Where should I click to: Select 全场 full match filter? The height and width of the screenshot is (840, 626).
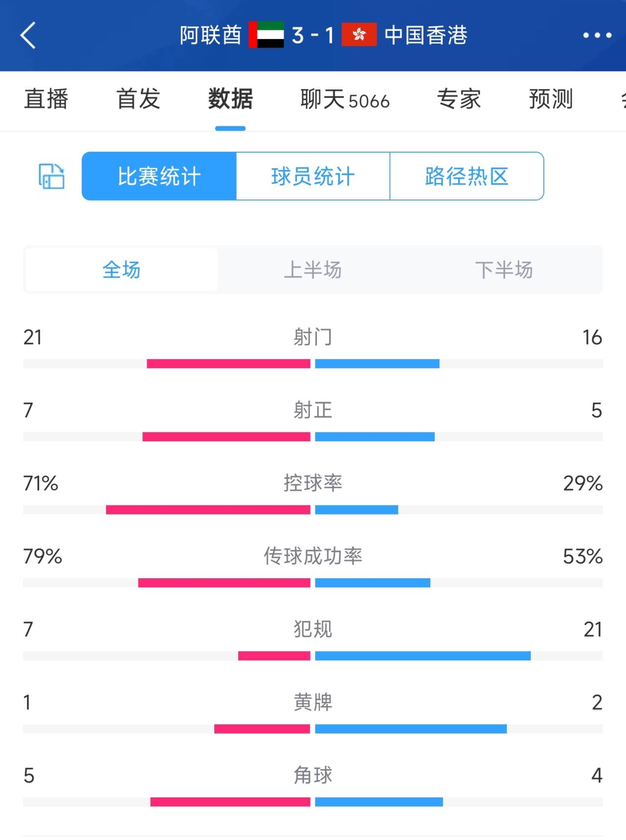coord(121,270)
